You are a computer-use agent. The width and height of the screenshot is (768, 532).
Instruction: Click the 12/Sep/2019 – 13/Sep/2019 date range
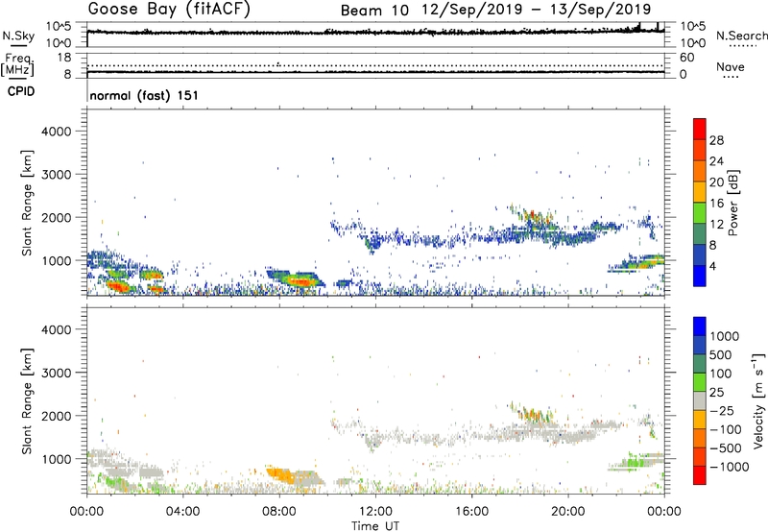coord(537,10)
